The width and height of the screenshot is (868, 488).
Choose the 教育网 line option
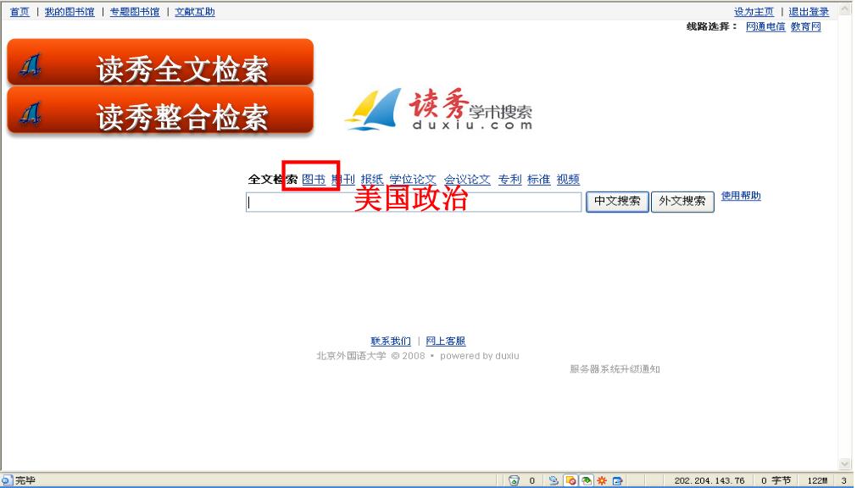coord(806,26)
